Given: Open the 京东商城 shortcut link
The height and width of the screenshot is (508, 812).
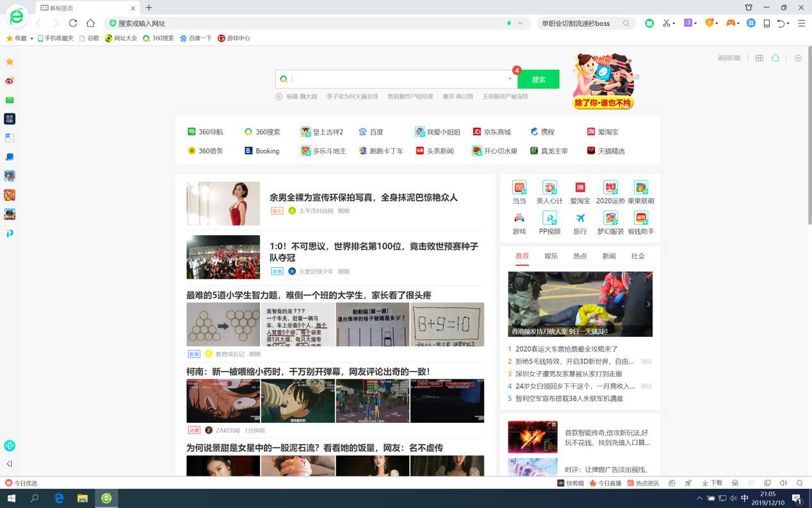Looking at the screenshot, I should pyautogui.click(x=497, y=132).
